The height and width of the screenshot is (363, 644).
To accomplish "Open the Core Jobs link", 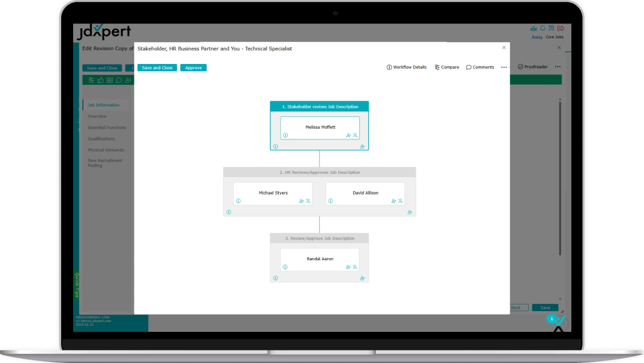I will pos(554,37).
